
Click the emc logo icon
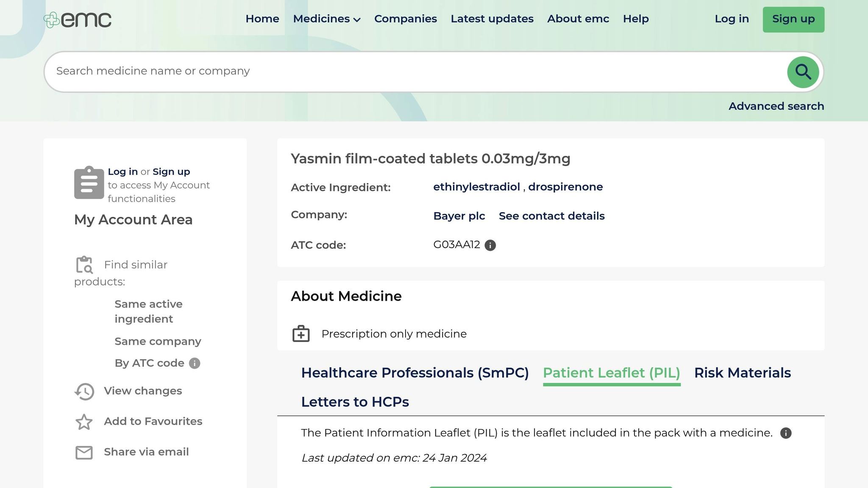click(52, 20)
